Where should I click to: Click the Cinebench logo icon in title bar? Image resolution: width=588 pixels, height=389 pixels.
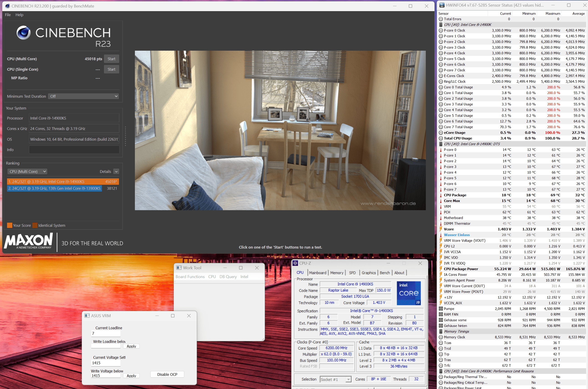click(8, 6)
